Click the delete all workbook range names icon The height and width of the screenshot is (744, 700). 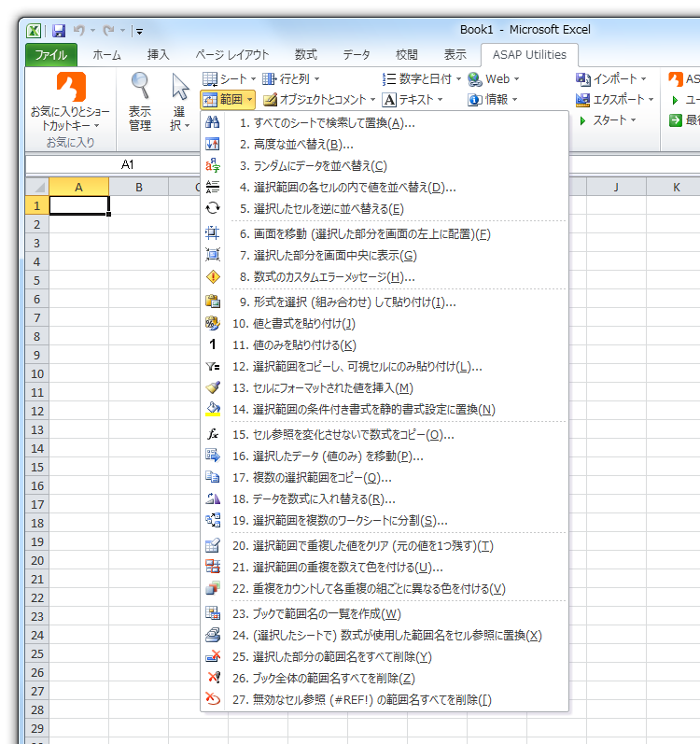213,678
